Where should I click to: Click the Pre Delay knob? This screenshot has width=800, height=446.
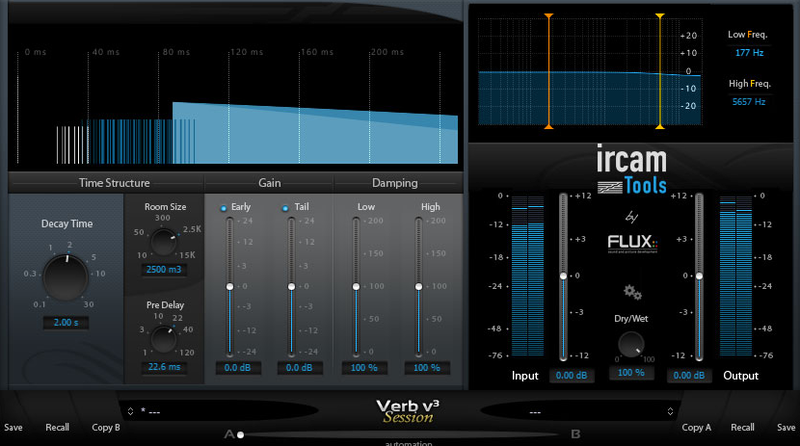point(164,341)
